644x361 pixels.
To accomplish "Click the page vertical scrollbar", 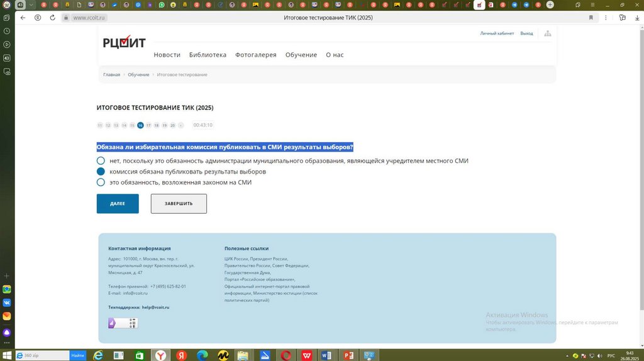I will [x=641, y=169].
